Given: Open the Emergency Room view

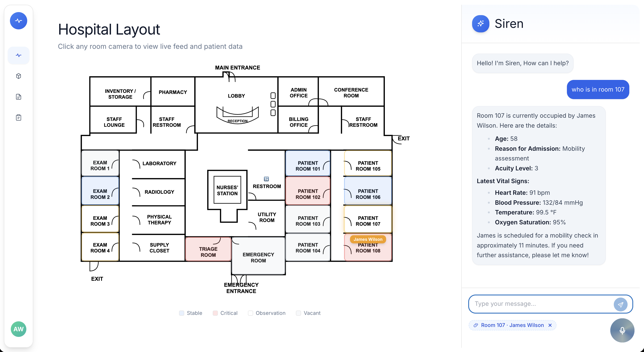Looking at the screenshot, I should point(258,257).
